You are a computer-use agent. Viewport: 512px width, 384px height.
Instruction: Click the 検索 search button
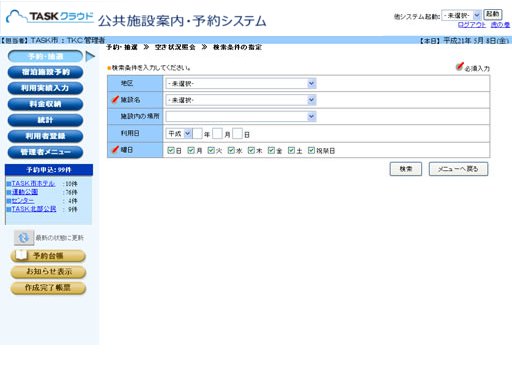pyautogui.click(x=406, y=169)
